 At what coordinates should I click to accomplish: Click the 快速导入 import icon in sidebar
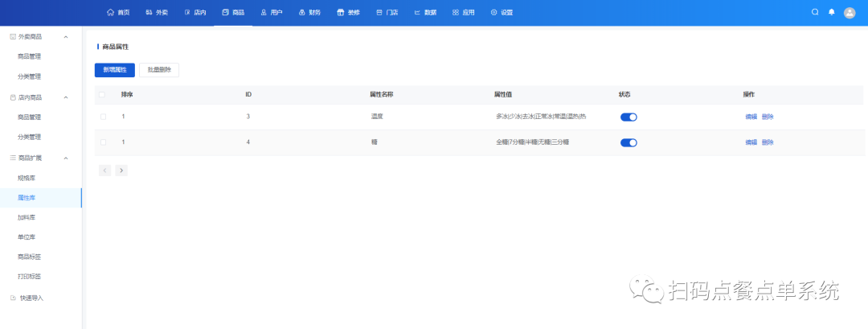point(13,298)
